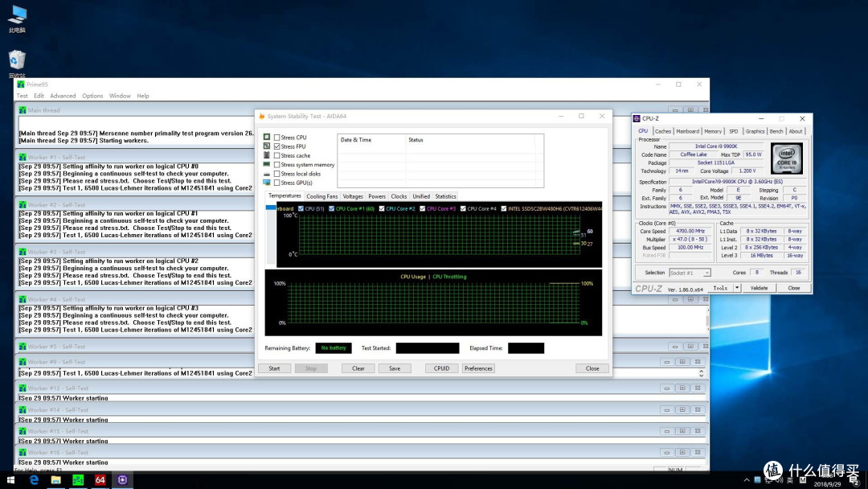868x489 pixels.
Task: Start the AIDA64 stability test
Action: pos(275,368)
